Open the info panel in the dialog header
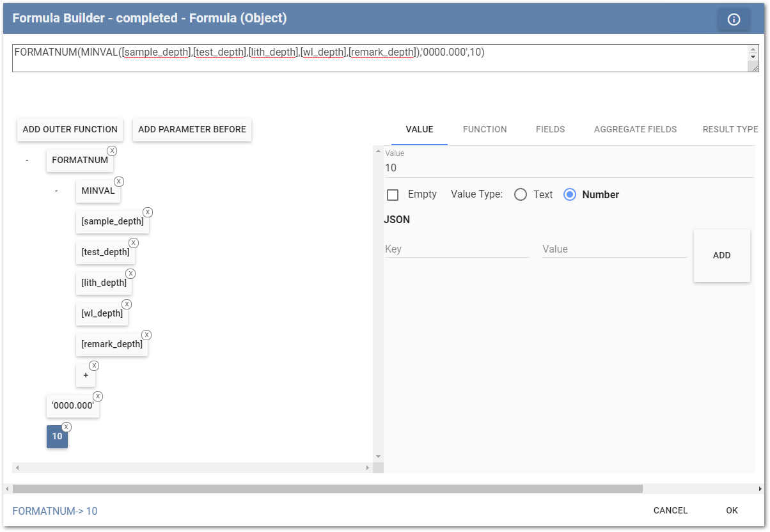This screenshot has height=532, width=770. click(734, 18)
